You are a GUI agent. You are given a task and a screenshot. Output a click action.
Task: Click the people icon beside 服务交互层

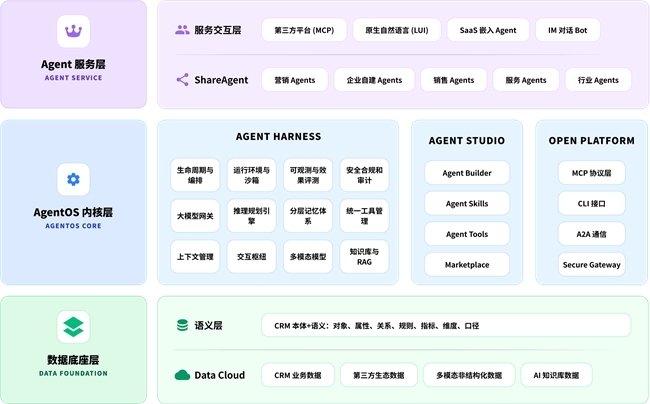182,30
